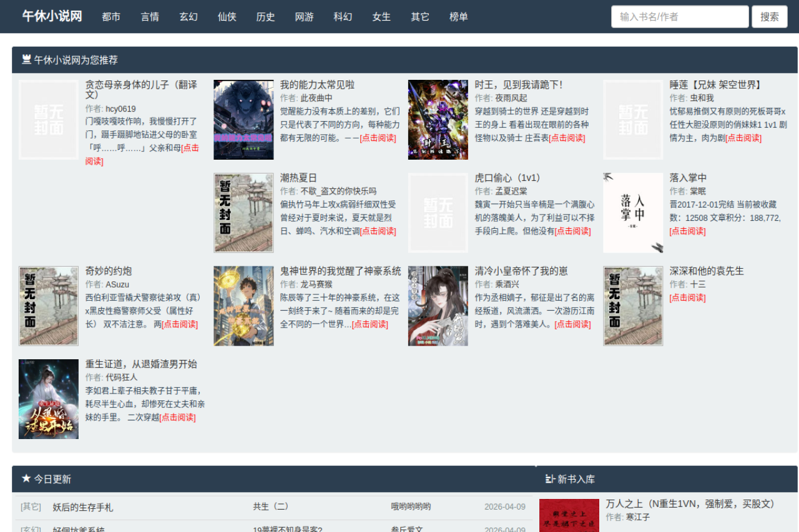Viewport: 799px width, 532px height.
Task: Click the cover image for 时王,见到我请跪下!
Action: click(438, 120)
